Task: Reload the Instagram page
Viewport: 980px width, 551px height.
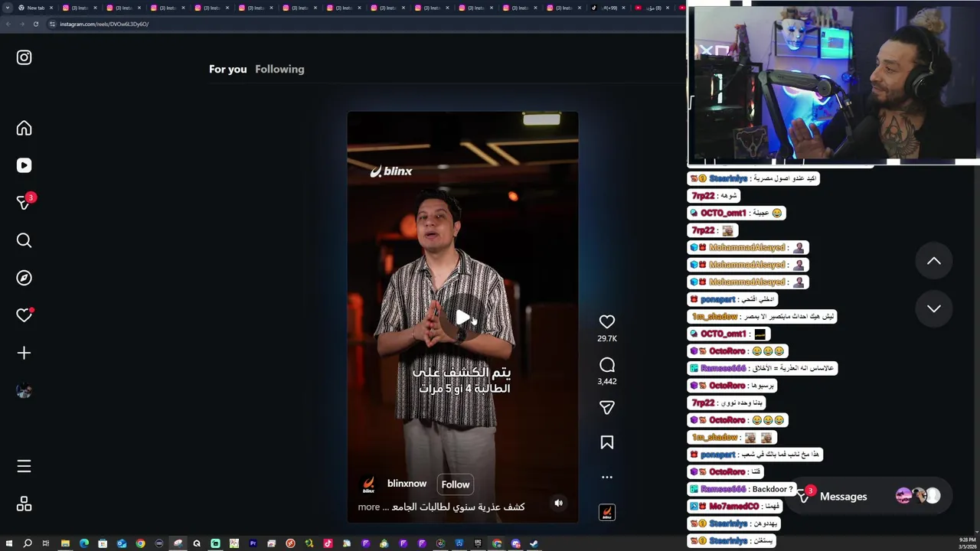Action: pos(35,24)
